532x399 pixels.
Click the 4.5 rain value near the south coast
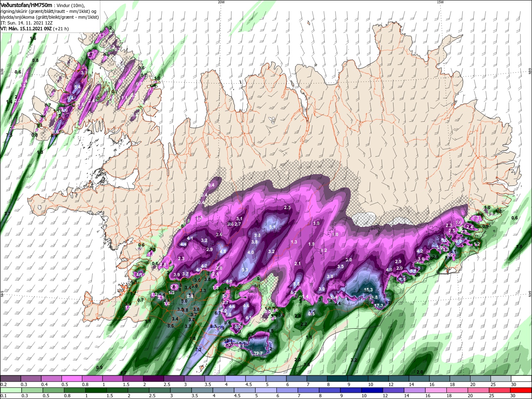[270, 331]
